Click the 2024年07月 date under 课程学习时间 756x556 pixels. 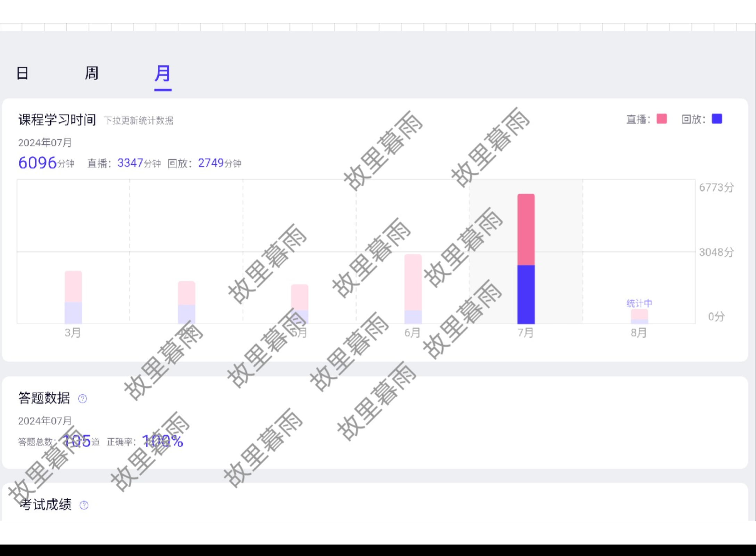45,142
